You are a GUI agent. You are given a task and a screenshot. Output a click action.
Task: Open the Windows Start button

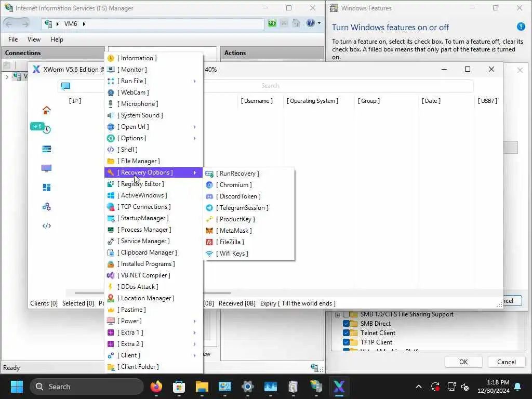point(17,387)
